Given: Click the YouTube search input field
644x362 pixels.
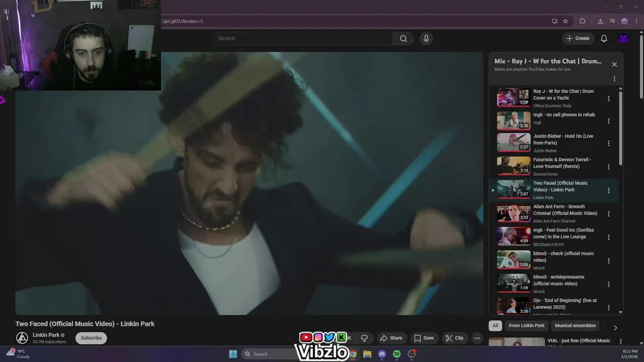Looking at the screenshot, I should [x=303, y=38].
